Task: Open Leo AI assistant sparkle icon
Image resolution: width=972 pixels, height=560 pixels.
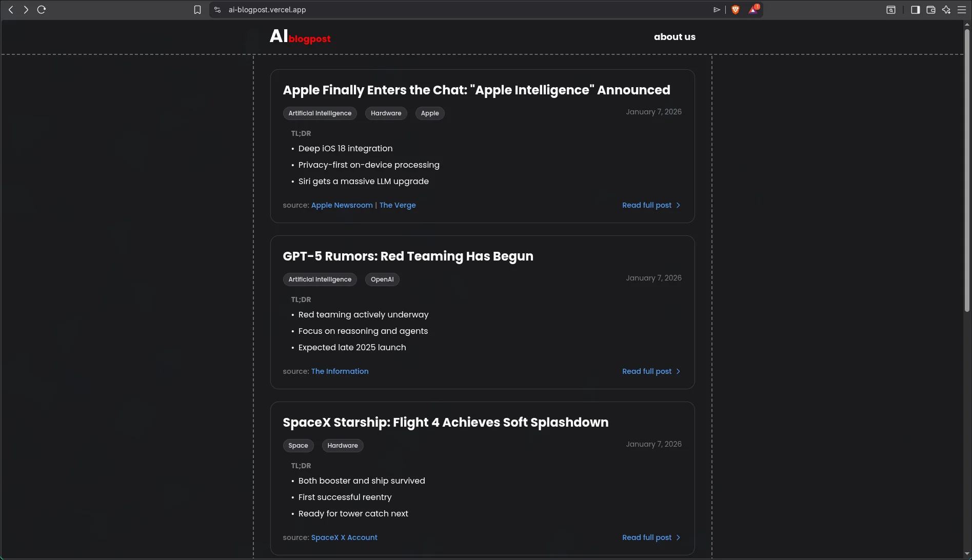Action: click(946, 10)
